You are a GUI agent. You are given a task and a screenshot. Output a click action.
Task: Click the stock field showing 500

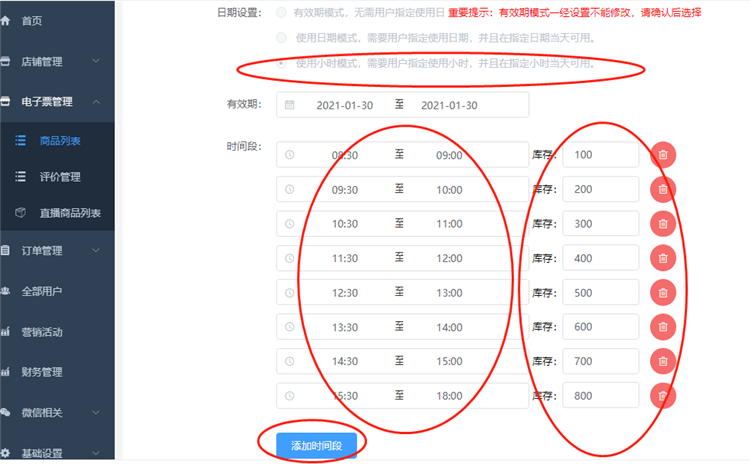point(600,292)
